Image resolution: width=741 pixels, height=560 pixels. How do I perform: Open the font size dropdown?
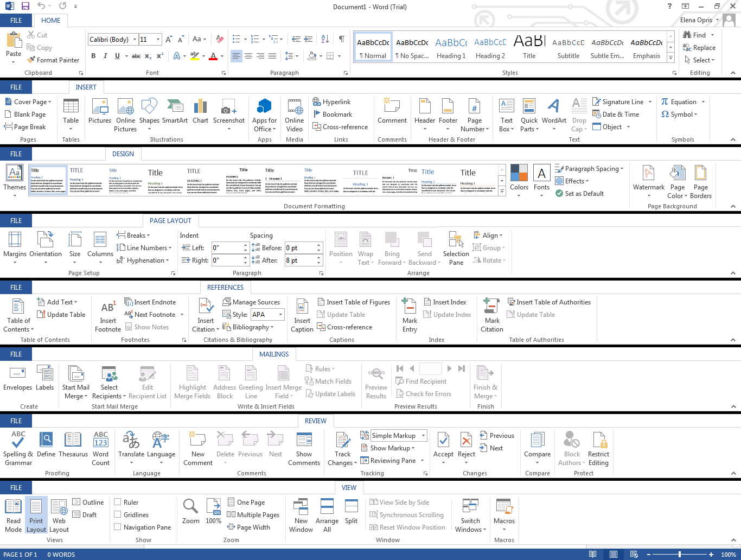(x=158, y=40)
